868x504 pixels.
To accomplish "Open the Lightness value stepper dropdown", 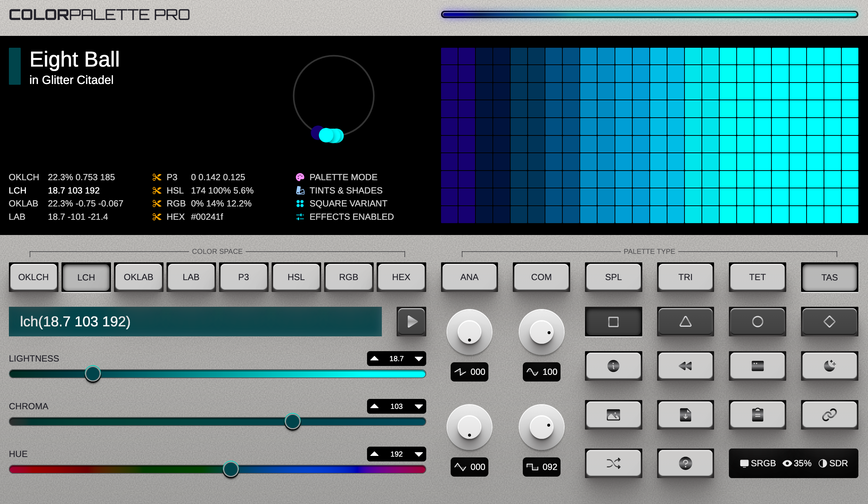I will click(418, 358).
